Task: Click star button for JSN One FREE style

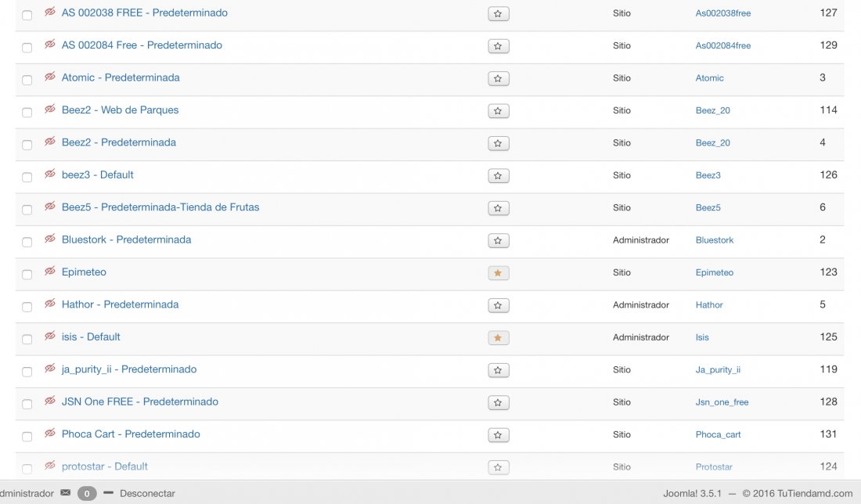Action: coord(498,402)
